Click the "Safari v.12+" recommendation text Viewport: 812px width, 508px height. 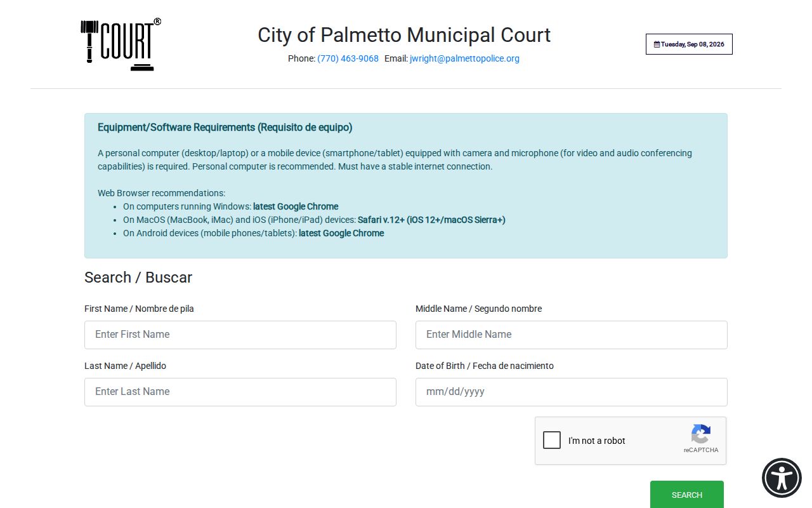point(431,220)
